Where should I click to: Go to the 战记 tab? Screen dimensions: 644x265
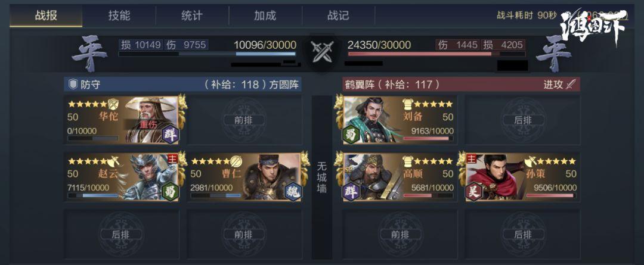click(339, 15)
